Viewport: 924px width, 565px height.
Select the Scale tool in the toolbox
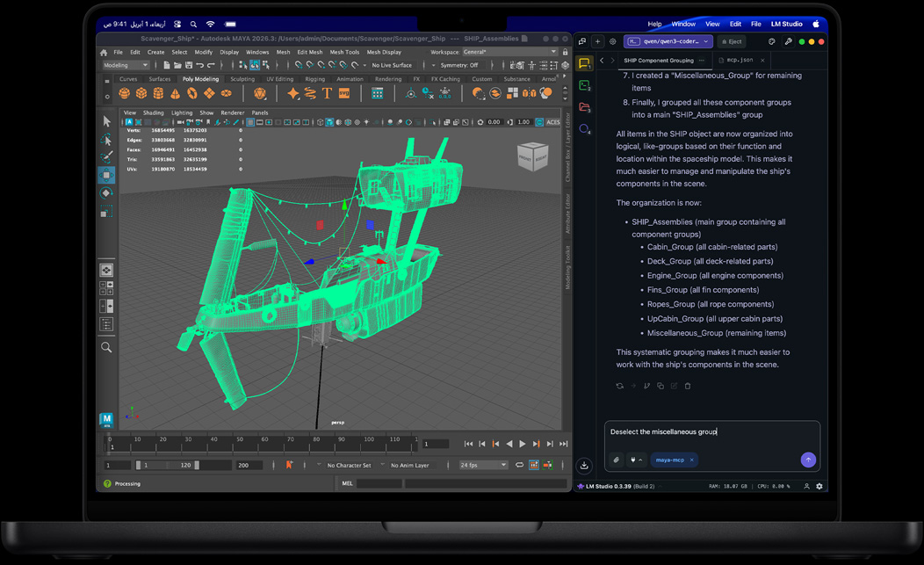coord(106,212)
